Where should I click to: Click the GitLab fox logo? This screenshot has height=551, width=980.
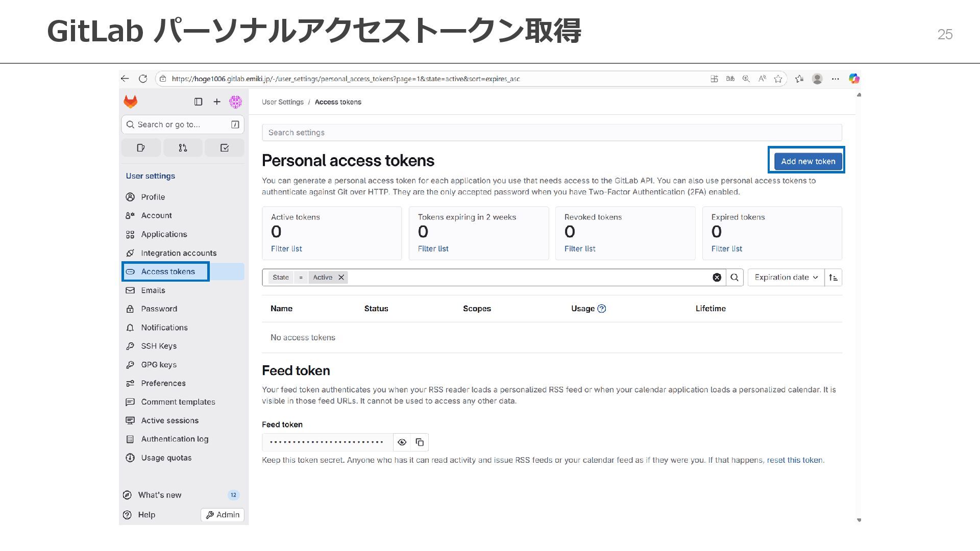tap(131, 102)
